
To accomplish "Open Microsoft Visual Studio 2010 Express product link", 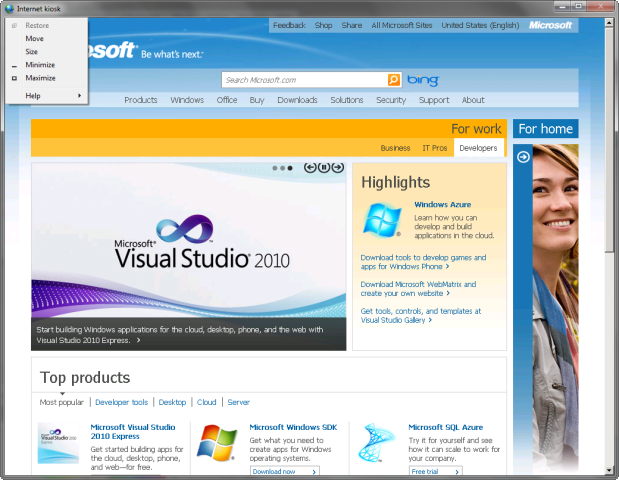I will click(x=133, y=431).
